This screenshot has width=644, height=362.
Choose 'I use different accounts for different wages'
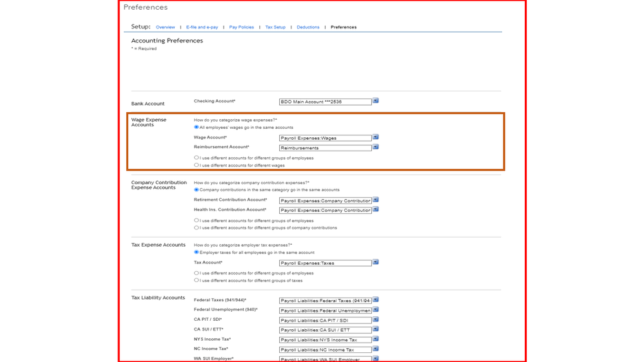tap(197, 166)
